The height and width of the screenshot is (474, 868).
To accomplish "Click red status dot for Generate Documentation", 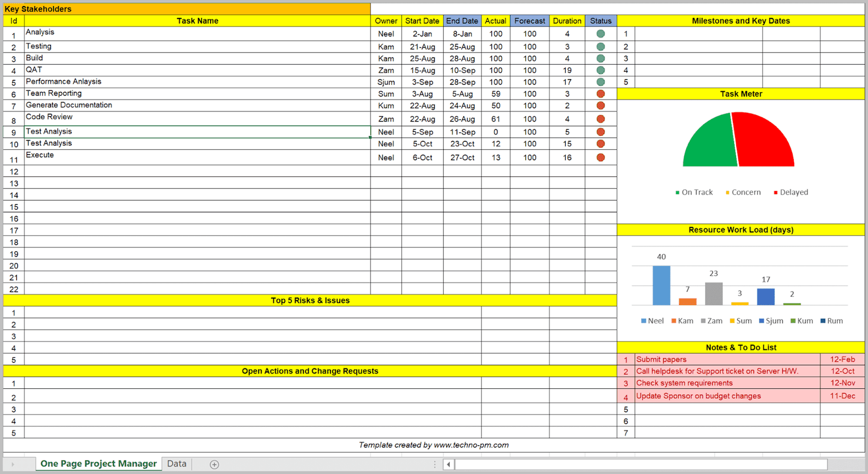I will [601, 106].
